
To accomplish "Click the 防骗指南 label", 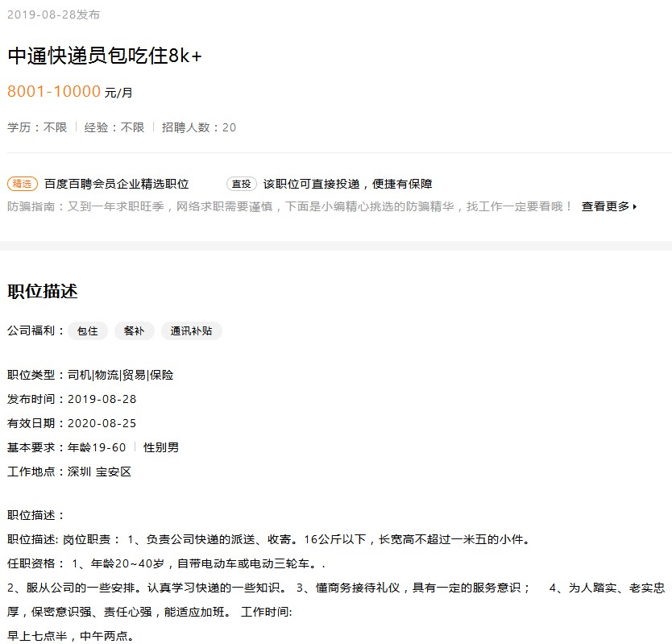I will pos(30,206).
